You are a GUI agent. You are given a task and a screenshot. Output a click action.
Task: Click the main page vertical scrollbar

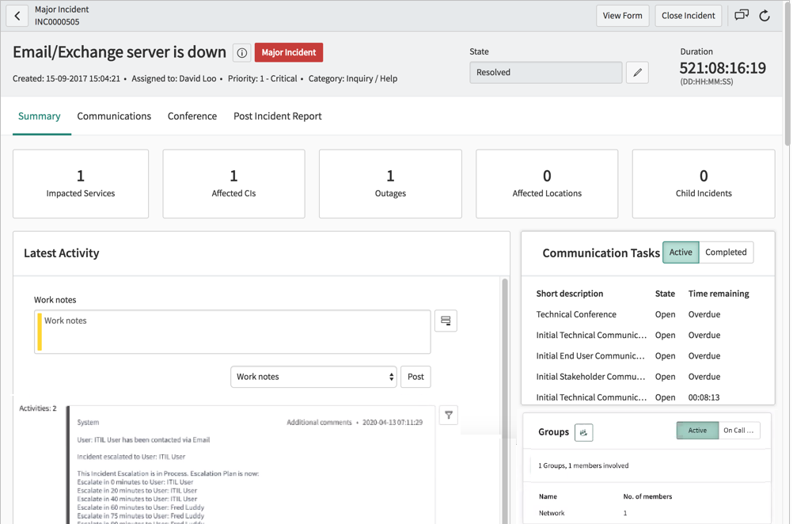click(787, 73)
